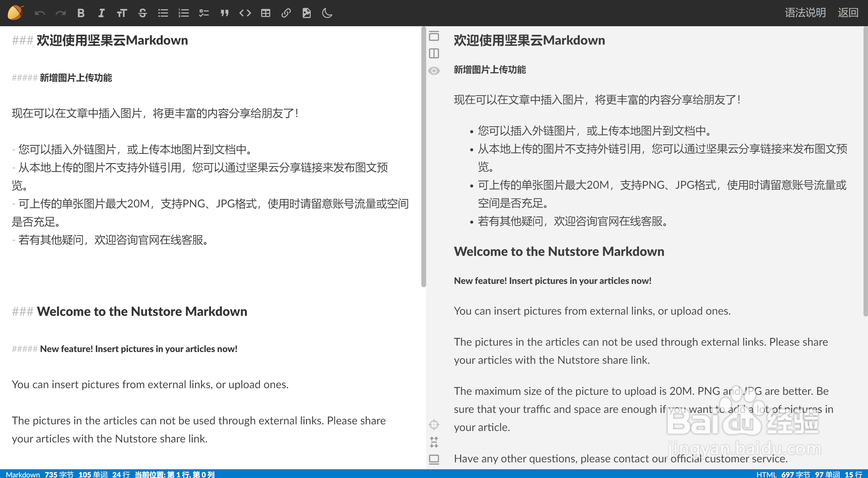This screenshot has height=478, width=868.
Task: Insert an unordered bullet list
Action: point(163,13)
